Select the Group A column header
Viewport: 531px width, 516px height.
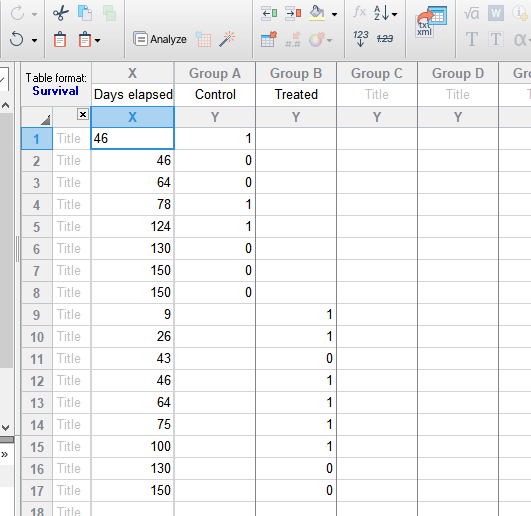coord(215,73)
